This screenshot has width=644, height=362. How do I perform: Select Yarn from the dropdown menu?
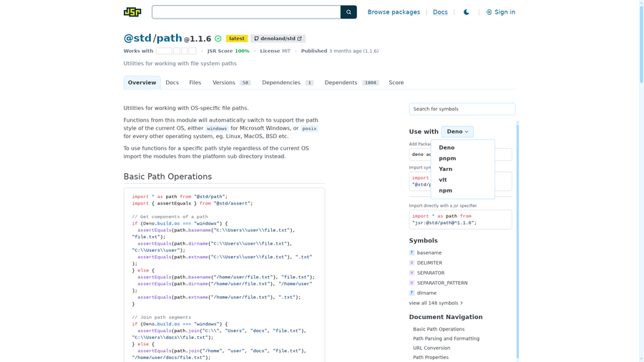coord(463,169)
